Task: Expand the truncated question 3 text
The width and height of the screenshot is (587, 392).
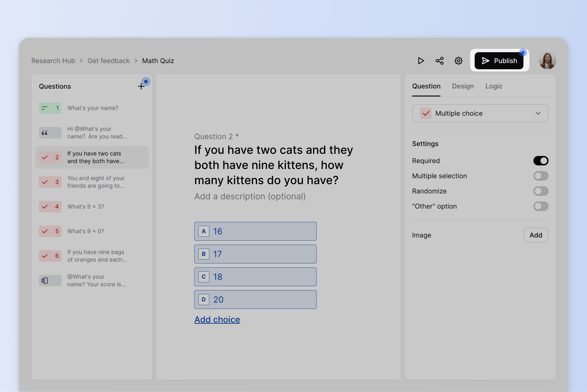Action: coord(96,182)
